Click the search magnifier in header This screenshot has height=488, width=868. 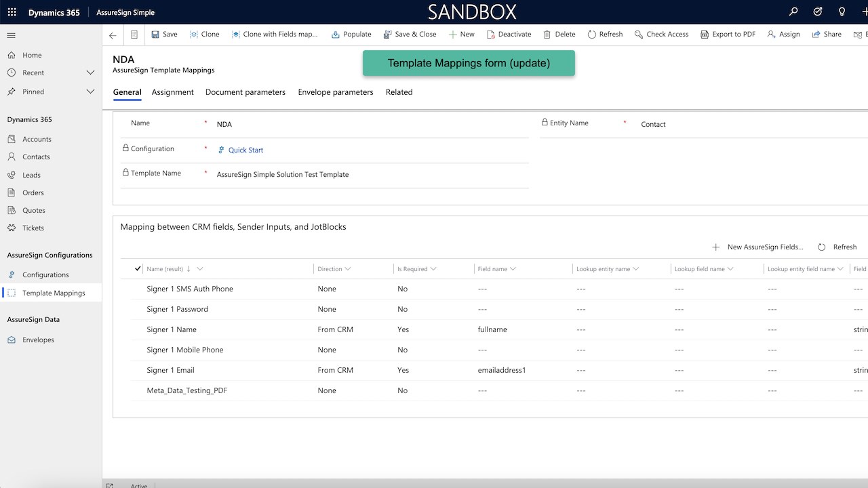point(794,12)
